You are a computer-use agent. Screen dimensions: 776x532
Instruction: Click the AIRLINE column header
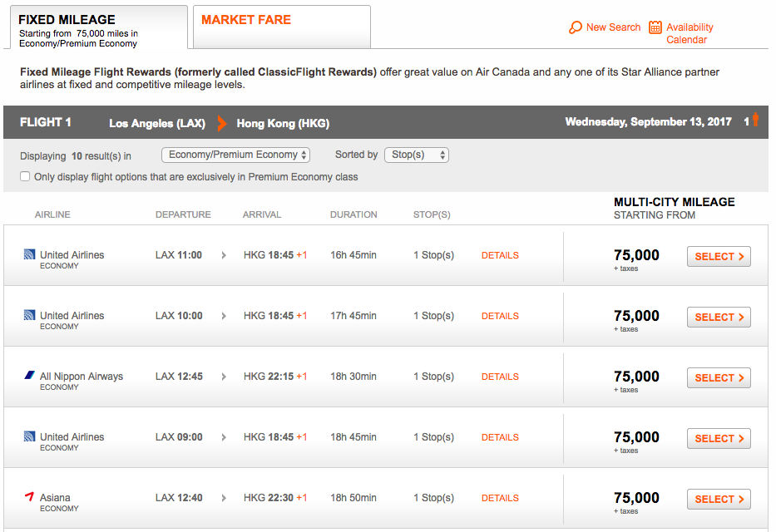[52, 214]
